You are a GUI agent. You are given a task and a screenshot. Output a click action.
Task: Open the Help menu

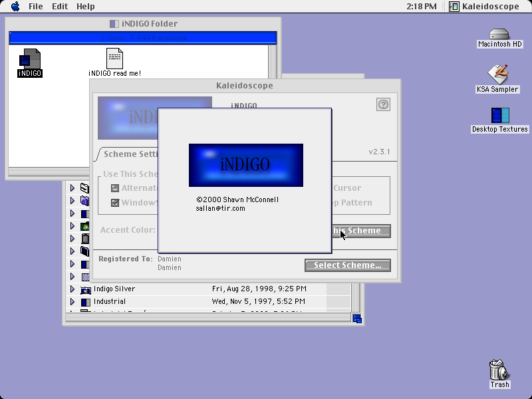pyautogui.click(x=86, y=7)
